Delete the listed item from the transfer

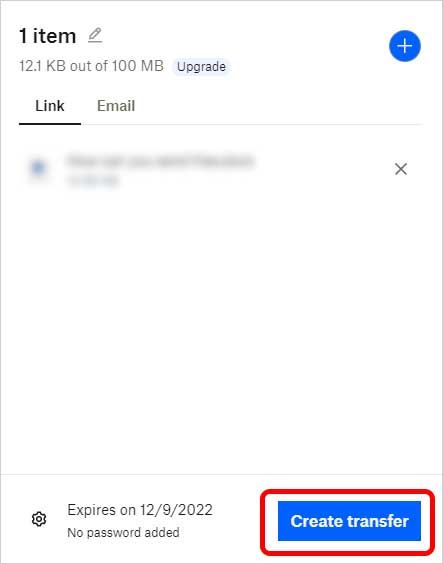click(x=401, y=169)
